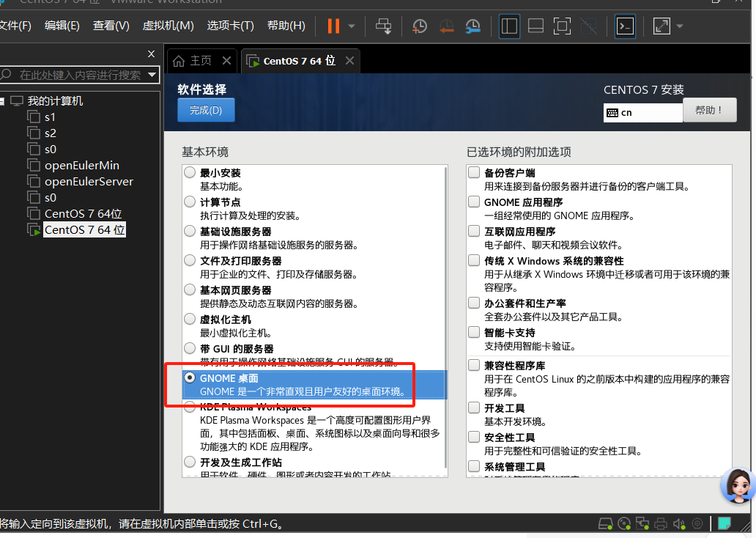Open the 编辑(E) menu
Viewport: 756px width, 538px height.
62,26
